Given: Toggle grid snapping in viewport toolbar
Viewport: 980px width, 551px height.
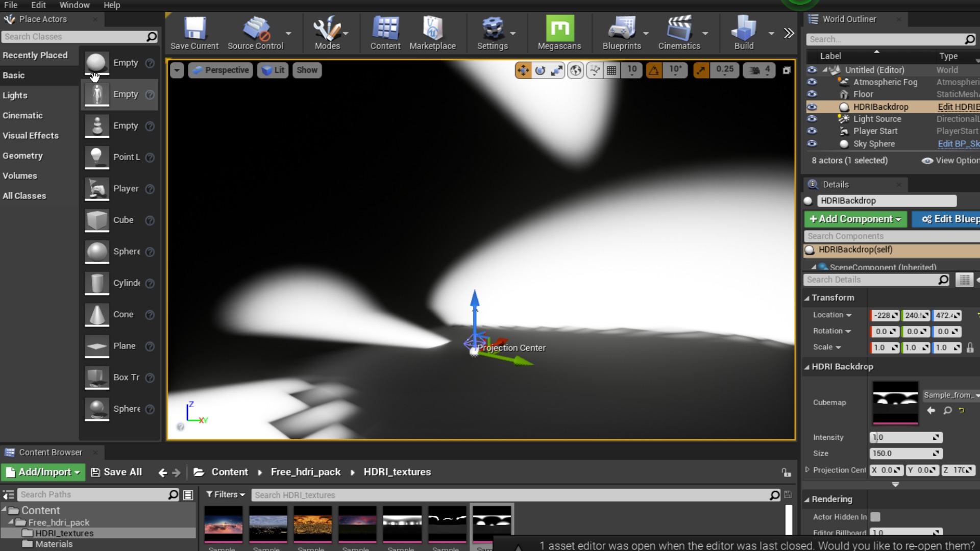Looking at the screenshot, I should point(611,70).
